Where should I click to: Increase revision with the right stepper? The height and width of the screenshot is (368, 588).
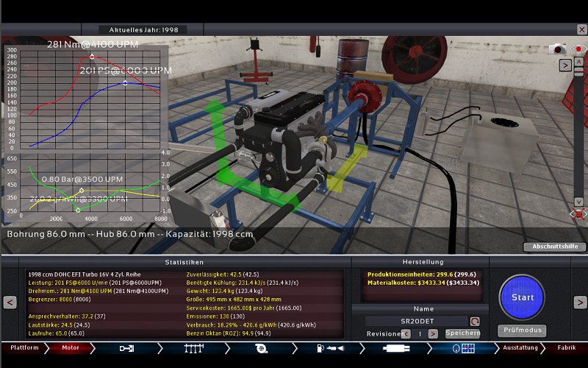pos(433,333)
